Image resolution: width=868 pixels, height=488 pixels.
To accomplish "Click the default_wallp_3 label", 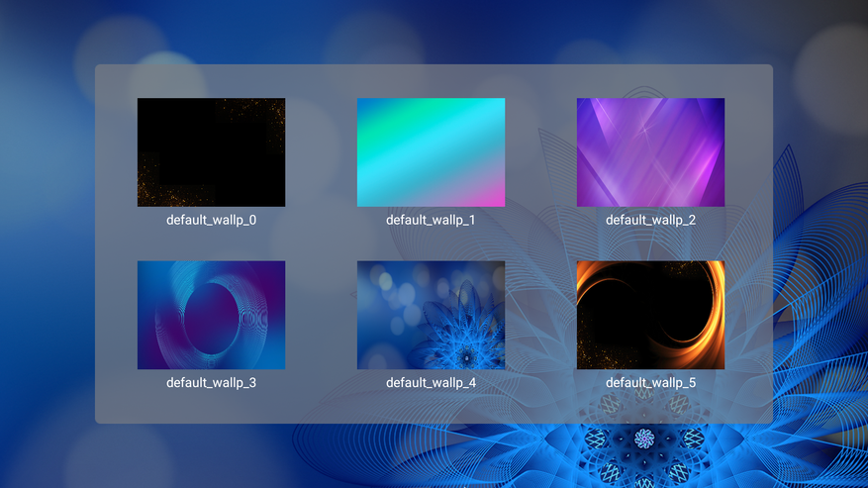I will coord(211,383).
